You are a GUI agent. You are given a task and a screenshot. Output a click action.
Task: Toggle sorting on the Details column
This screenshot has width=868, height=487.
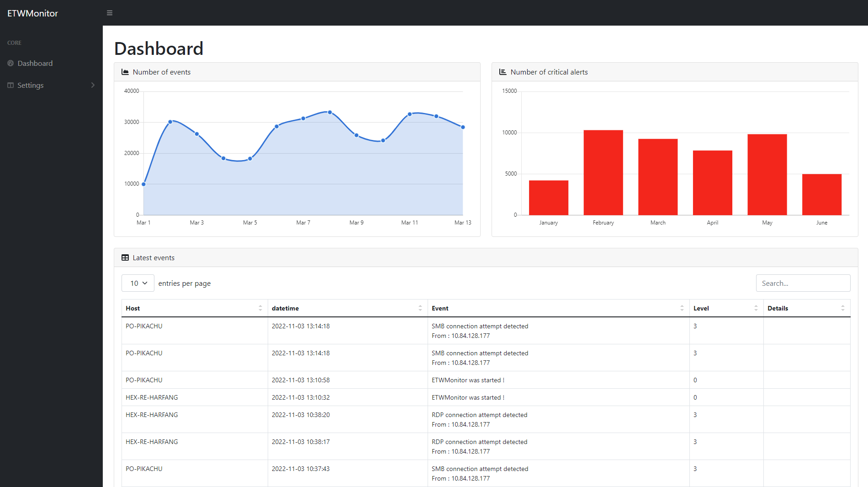(x=842, y=308)
